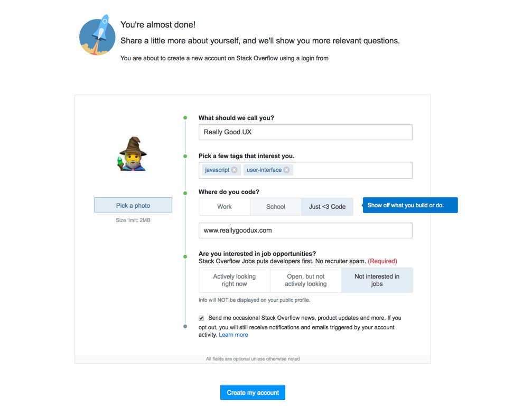
Task: Click the www.reallygoodux.com website field
Action: tap(305, 230)
